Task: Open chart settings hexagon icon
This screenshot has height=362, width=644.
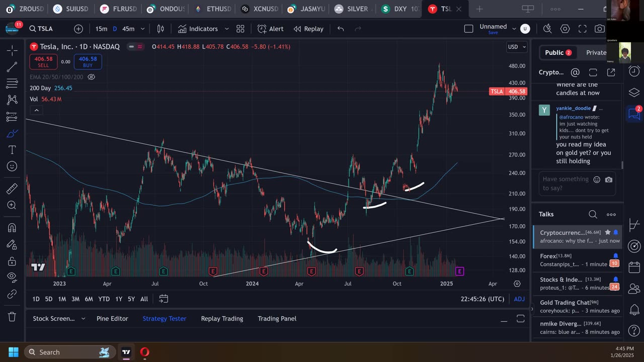Action: click(x=565, y=29)
